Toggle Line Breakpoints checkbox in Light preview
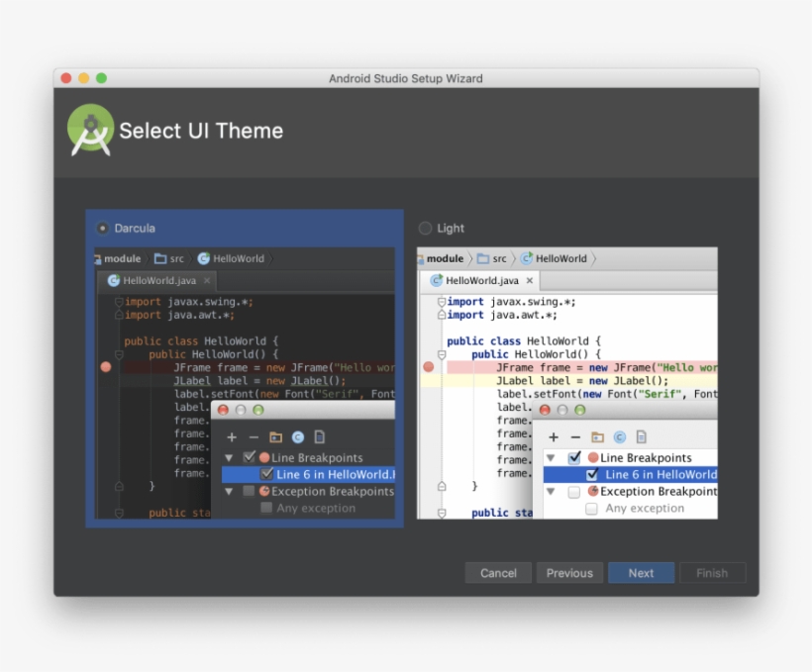Viewport: 812px width, 672px height. [574, 458]
